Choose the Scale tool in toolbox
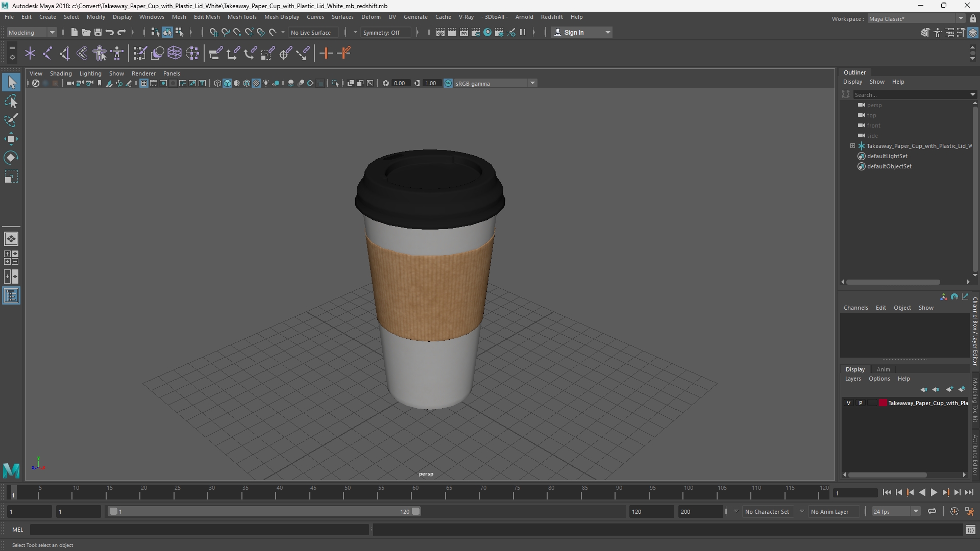Viewport: 980px width, 551px height. click(11, 177)
